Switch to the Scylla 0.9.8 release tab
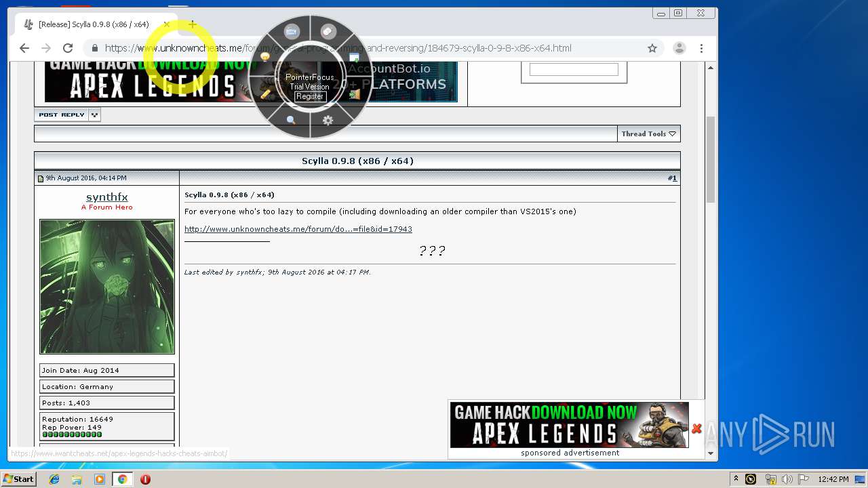The width and height of the screenshot is (868, 488). 95,24
